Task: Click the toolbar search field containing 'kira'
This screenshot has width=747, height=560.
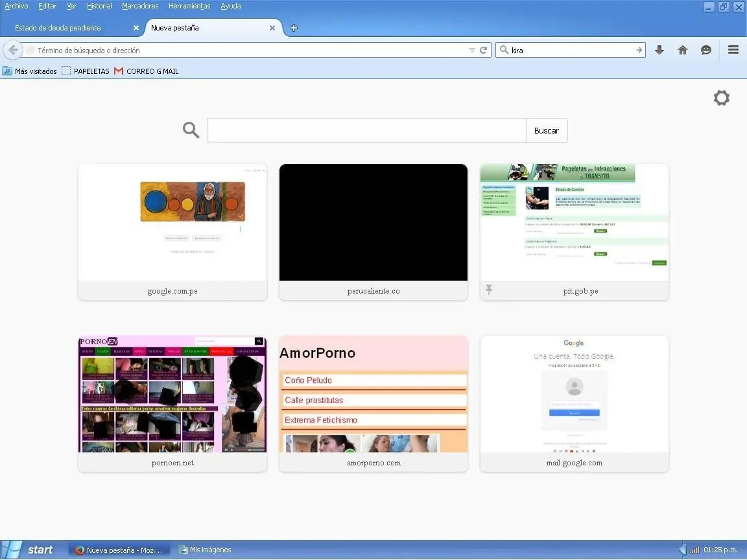Action: (572, 50)
